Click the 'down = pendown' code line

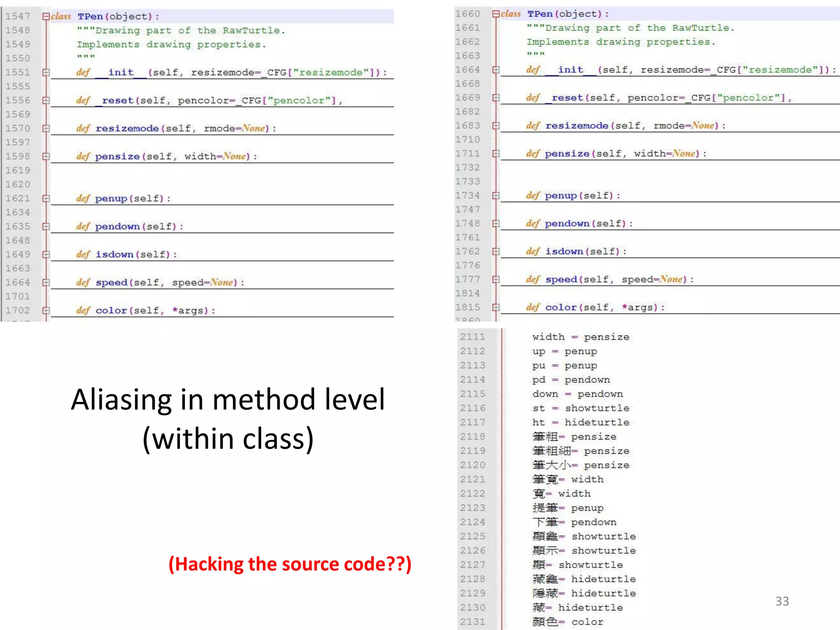pyautogui.click(x=578, y=394)
